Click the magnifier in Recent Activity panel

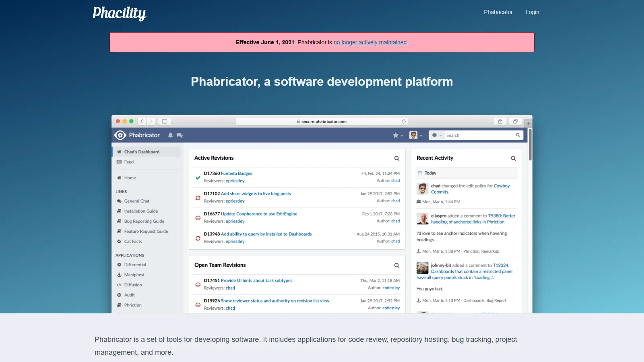point(513,158)
